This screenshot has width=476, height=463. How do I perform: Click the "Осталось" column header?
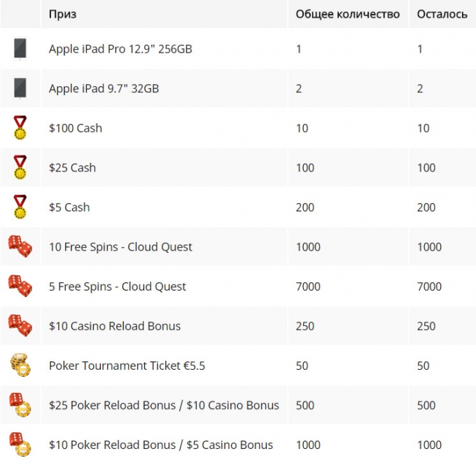(442, 14)
